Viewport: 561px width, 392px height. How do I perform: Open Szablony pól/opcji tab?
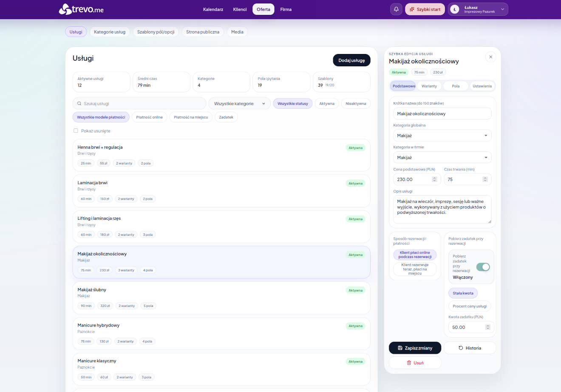click(x=156, y=32)
